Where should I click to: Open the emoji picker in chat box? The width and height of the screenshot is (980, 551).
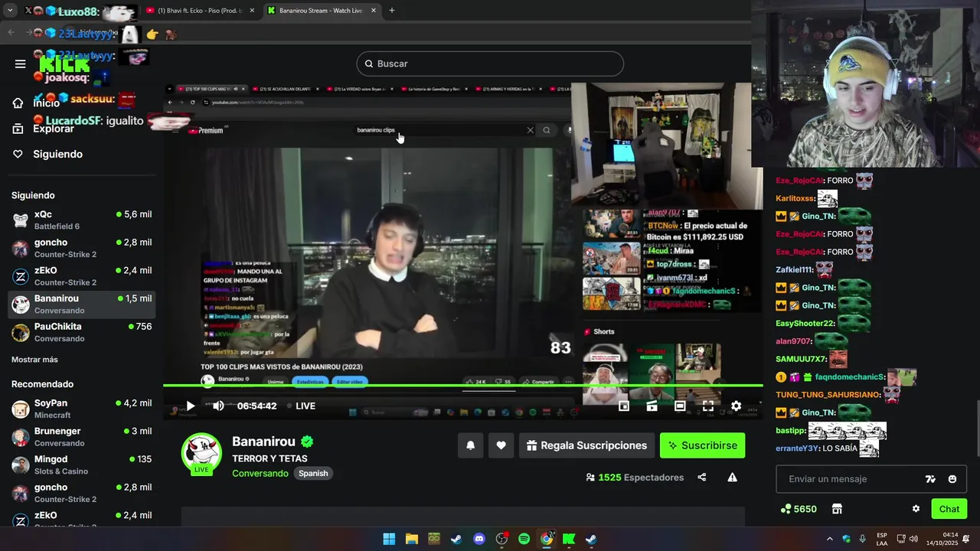click(x=952, y=479)
